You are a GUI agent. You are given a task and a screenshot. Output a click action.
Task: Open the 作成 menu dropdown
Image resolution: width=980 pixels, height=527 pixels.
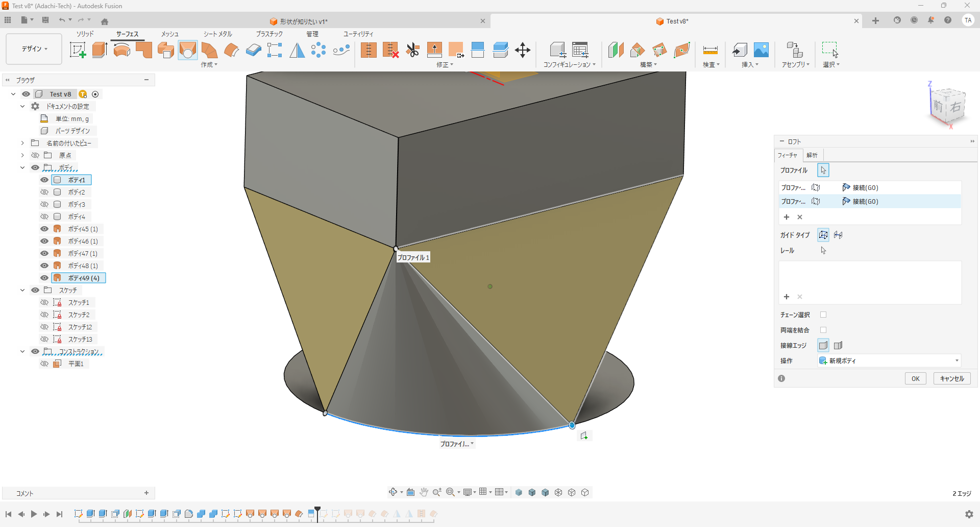(209, 65)
